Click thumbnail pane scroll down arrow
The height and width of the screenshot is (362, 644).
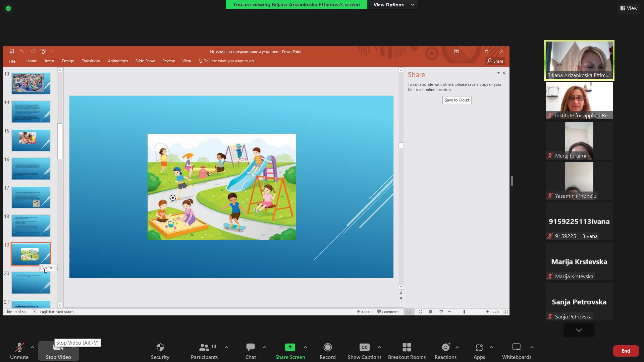point(60,305)
